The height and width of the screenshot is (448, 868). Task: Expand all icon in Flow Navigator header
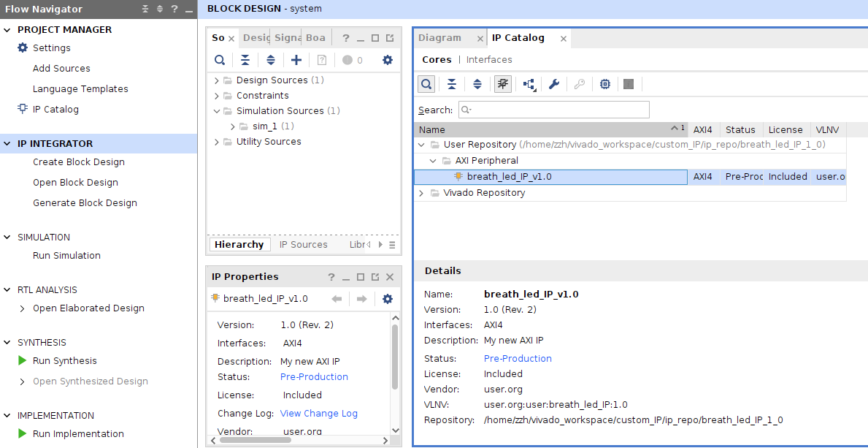pos(160,9)
